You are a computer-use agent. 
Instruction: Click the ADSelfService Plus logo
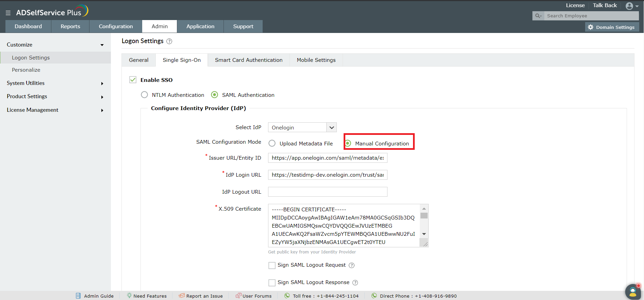pos(52,12)
